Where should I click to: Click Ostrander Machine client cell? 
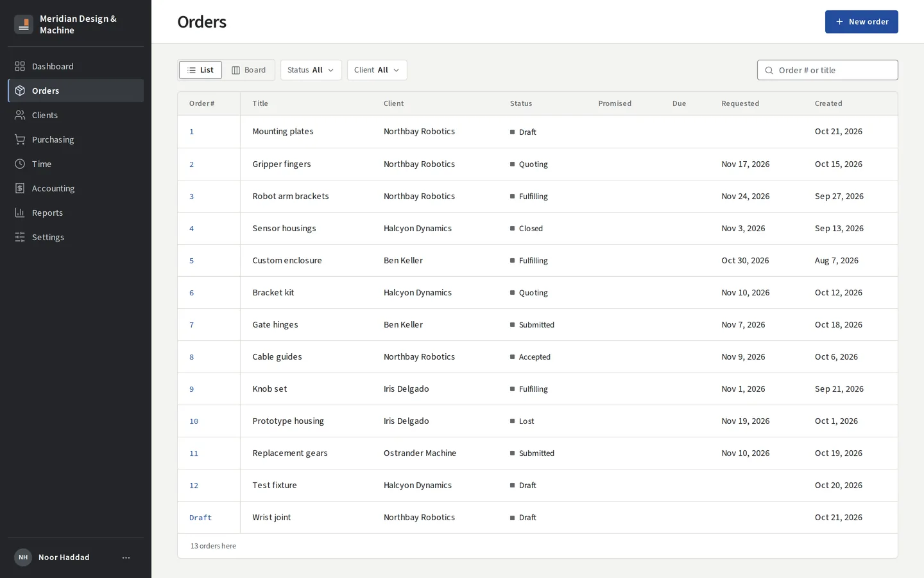click(420, 453)
